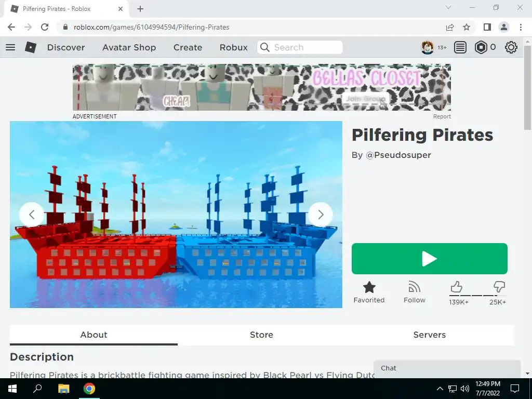Show the next game screenshot
The image size is (532, 399).
pos(321,215)
